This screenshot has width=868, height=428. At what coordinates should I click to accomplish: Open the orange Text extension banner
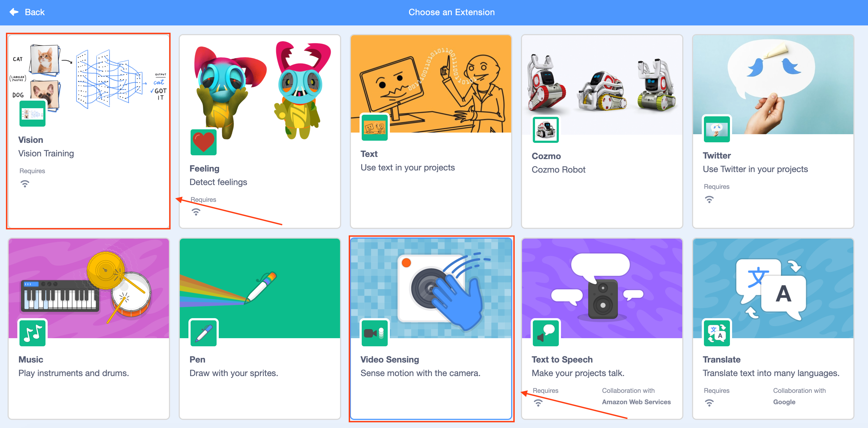click(x=431, y=84)
